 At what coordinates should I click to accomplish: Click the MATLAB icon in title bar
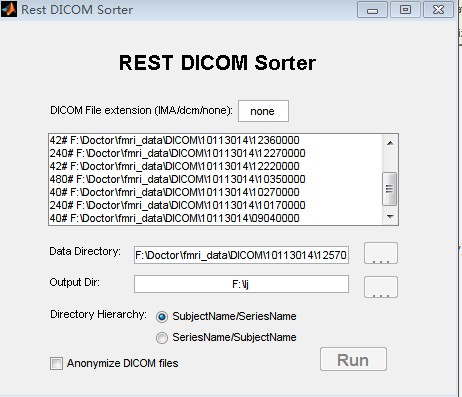point(8,9)
